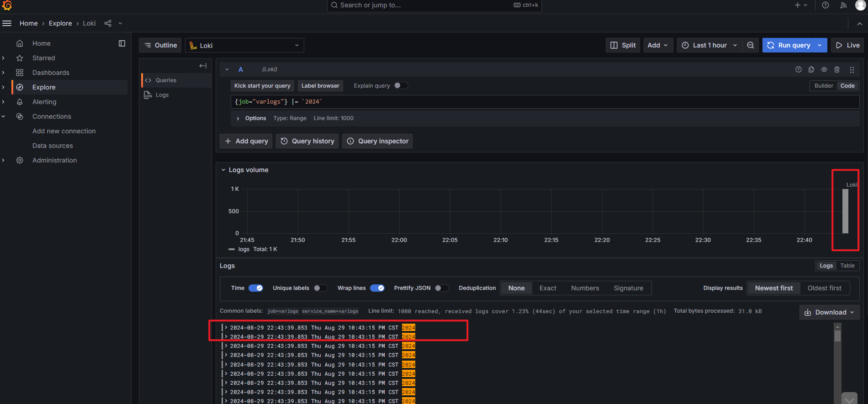
Task: Toggle the Time switch
Action: 256,288
